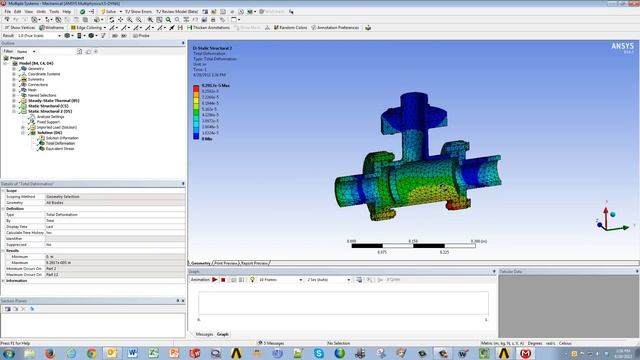Click Review Model (Beta) button
640x360 pixels.
[177, 12]
